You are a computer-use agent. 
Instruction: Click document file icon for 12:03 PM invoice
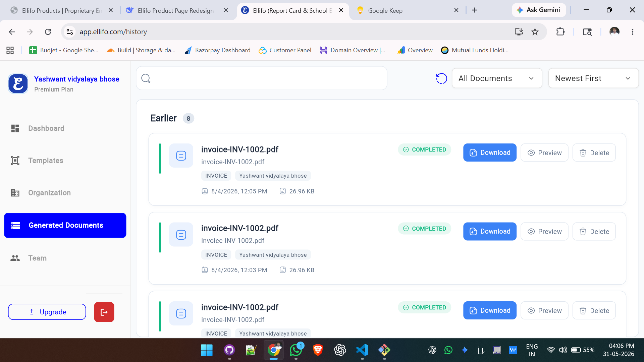(x=181, y=235)
